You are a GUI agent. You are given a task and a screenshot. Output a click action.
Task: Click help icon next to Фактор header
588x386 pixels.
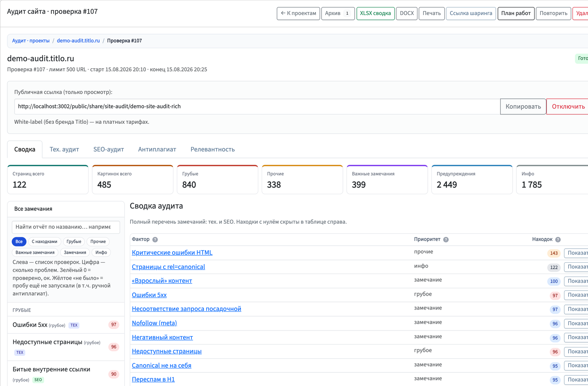155,239
